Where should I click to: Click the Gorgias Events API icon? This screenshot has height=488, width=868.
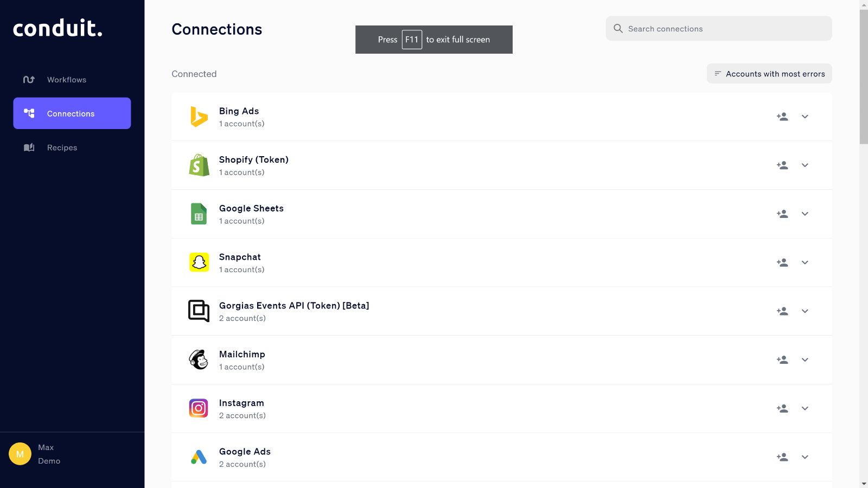tap(199, 311)
